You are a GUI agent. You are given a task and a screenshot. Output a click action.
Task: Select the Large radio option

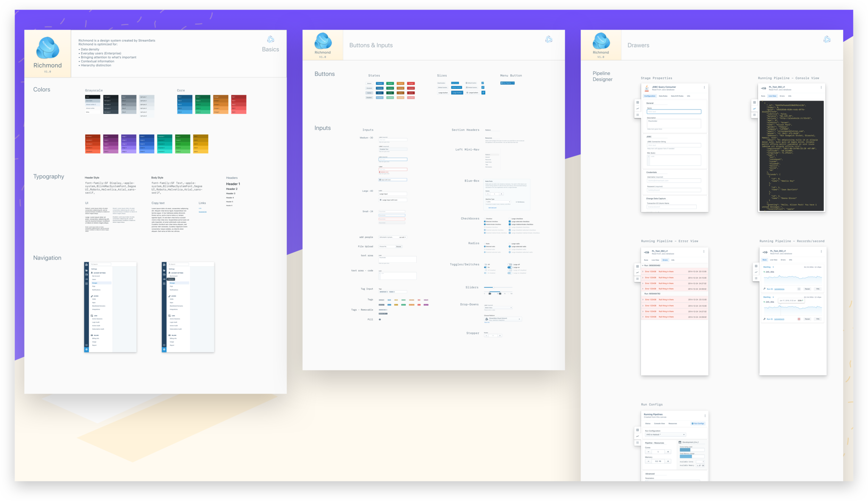point(510,244)
